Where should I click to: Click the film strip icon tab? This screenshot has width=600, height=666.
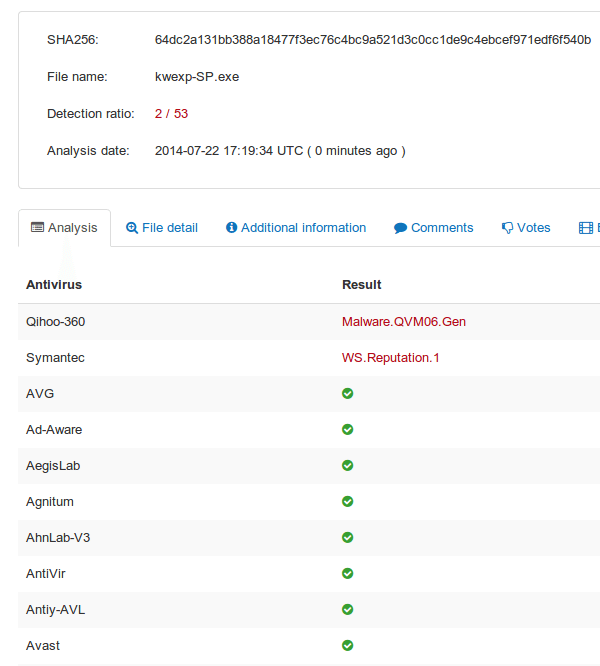pyautogui.click(x=586, y=228)
